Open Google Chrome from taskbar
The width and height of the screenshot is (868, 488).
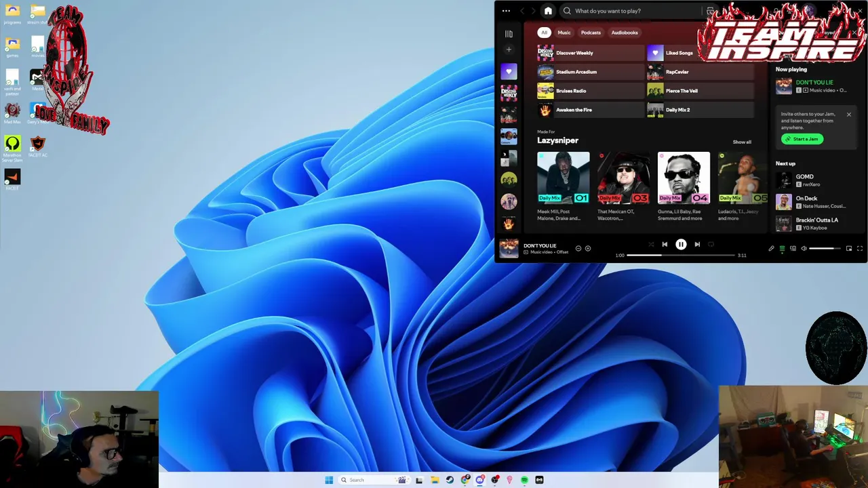(x=465, y=480)
